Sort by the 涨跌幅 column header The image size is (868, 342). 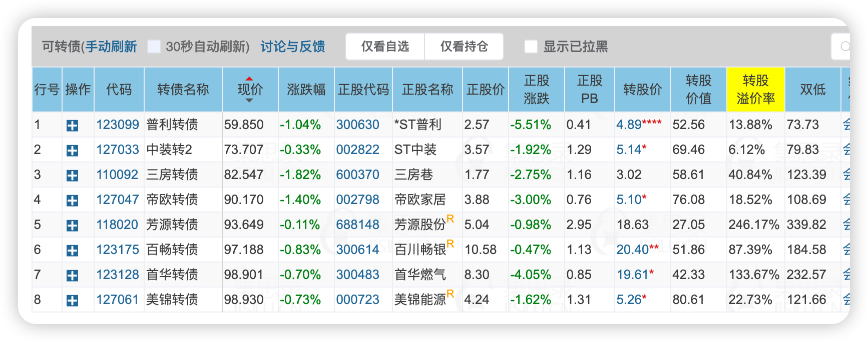[306, 89]
